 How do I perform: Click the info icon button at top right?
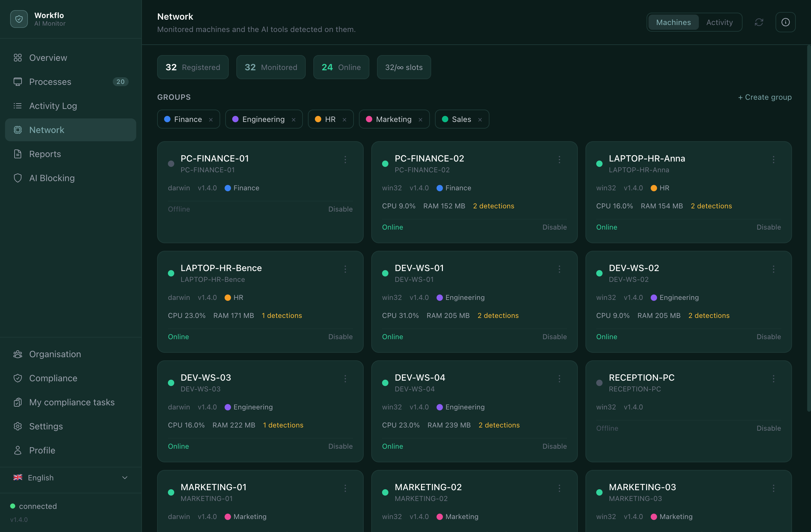coord(785,22)
